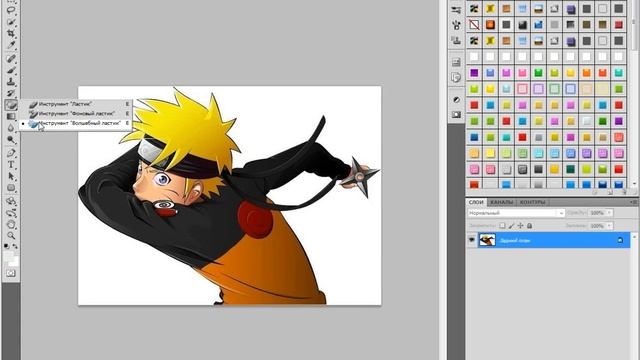Open the layer opacity 100% dropdown arrow
Image resolution: width=640 pixels, height=360 pixels.
[x=609, y=213]
